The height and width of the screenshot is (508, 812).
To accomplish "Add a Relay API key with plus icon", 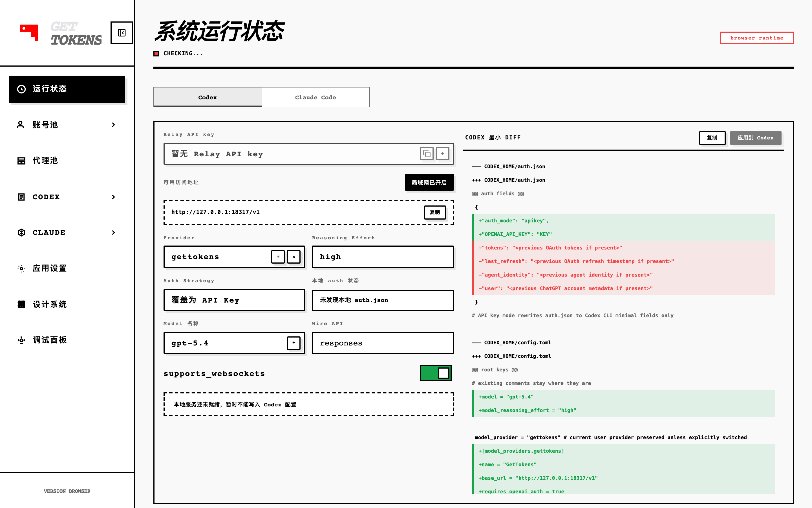I will [443, 154].
